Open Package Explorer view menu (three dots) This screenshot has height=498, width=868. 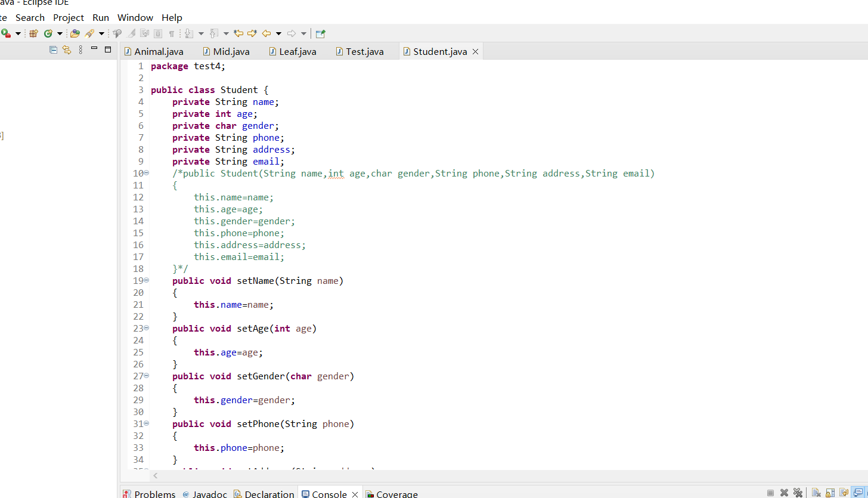click(80, 50)
